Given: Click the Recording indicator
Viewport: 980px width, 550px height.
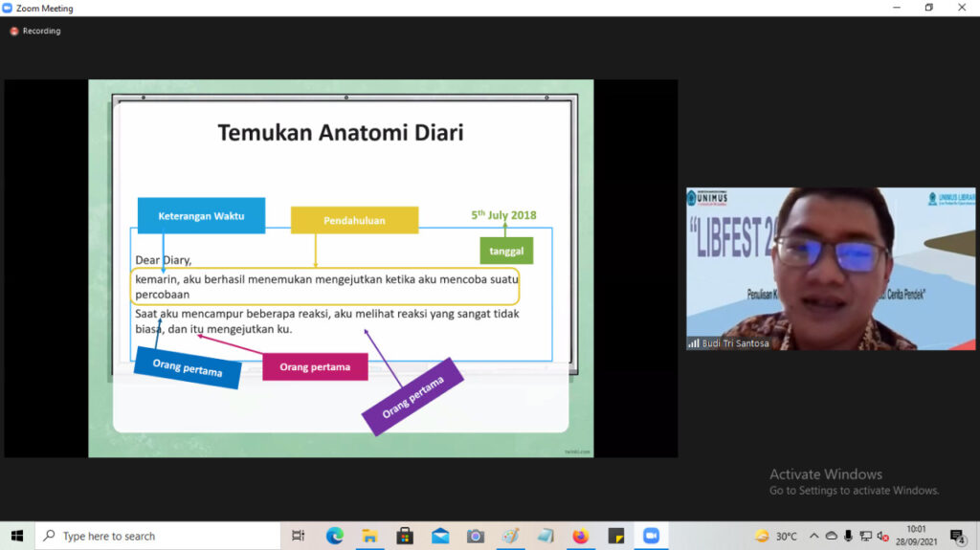Looking at the screenshot, I should tap(35, 31).
